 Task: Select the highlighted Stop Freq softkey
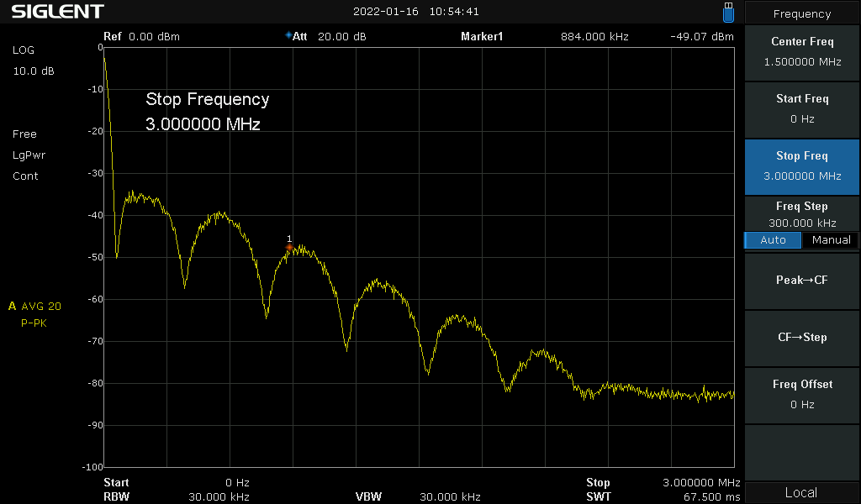tap(801, 166)
